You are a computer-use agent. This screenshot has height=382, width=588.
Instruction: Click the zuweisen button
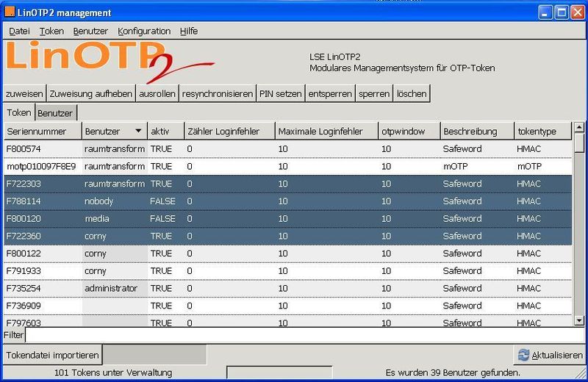pyautogui.click(x=24, y=94)
